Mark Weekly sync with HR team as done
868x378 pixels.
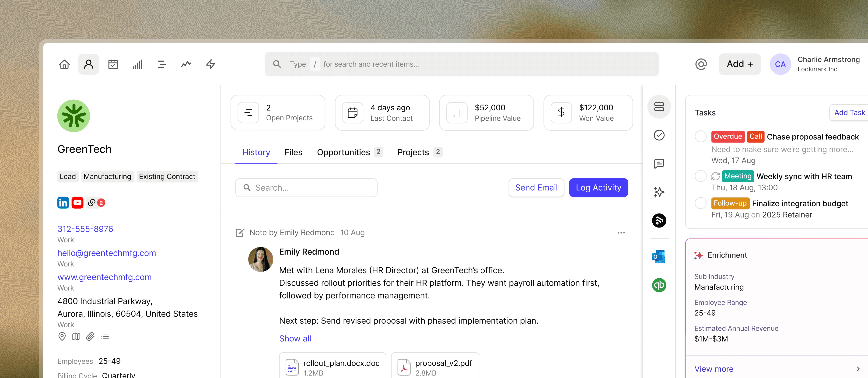point(700,176)
